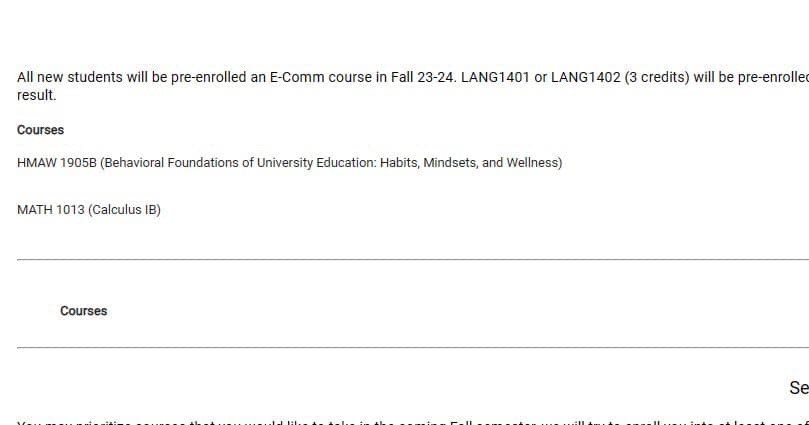This screenshot has width=809, height=425.
Task: Click the E-Comm course mention
Action: (300, 77)
